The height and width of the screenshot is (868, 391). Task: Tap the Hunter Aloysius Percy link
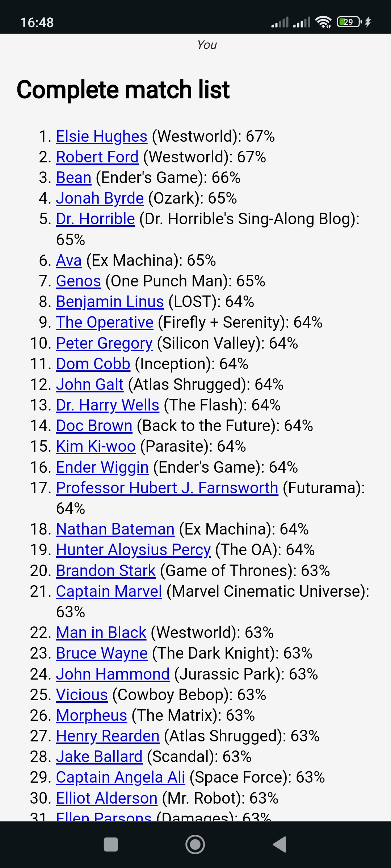tap(133, 550)
